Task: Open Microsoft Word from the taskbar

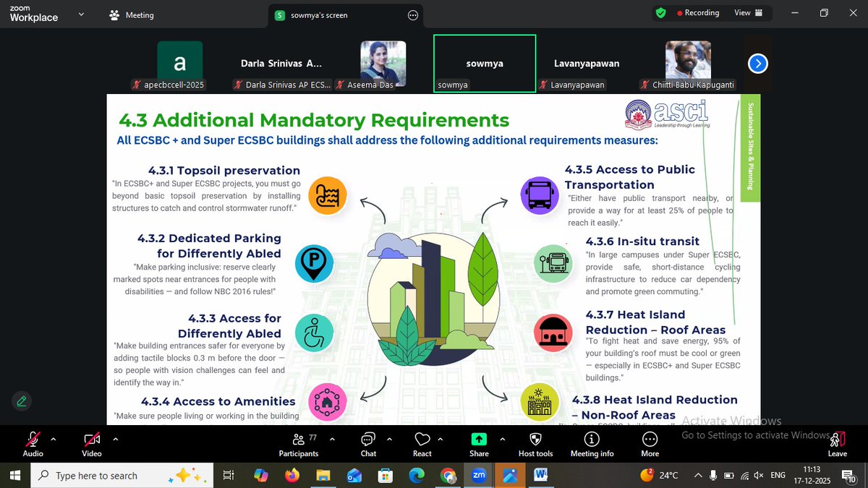Action: pos(541,475)
